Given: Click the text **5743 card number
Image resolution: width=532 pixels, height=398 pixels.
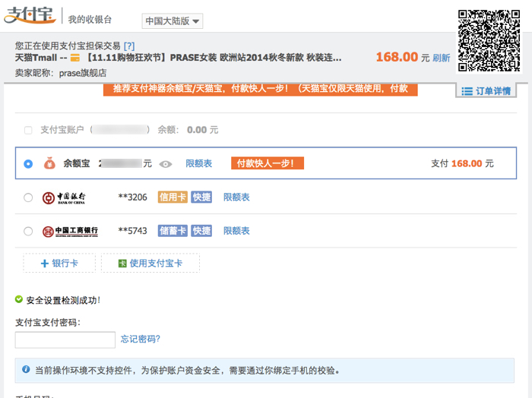Looking at the screenshot, I should point(133,231).
